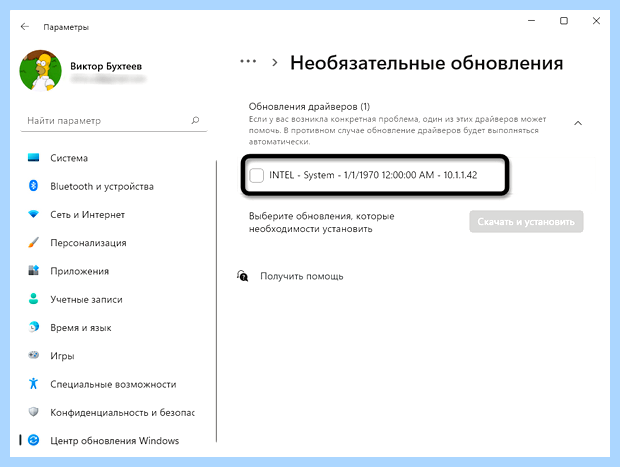Select Bluetooth и устройства menu item

pyautogui.click(x=102, y=186)
